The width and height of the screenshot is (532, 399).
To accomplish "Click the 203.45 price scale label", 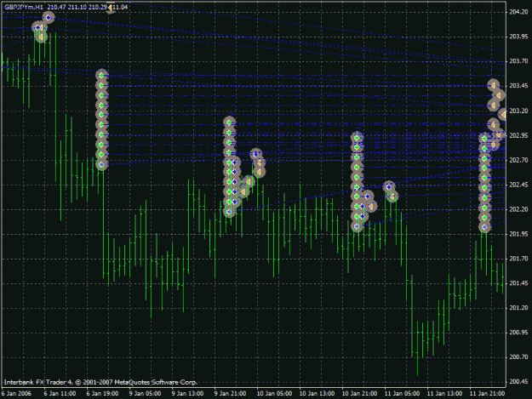I will 518,86.
